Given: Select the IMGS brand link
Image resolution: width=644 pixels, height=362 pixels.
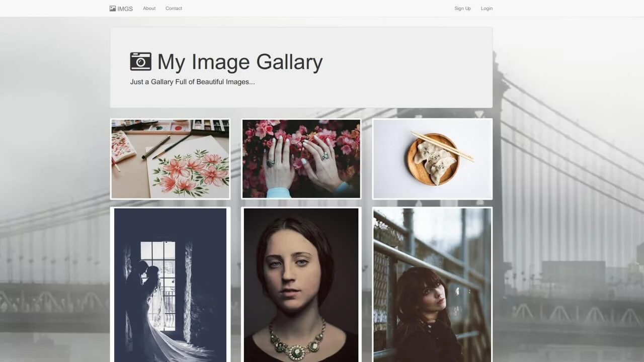Looking at the screenshot, I should point(121,8).
